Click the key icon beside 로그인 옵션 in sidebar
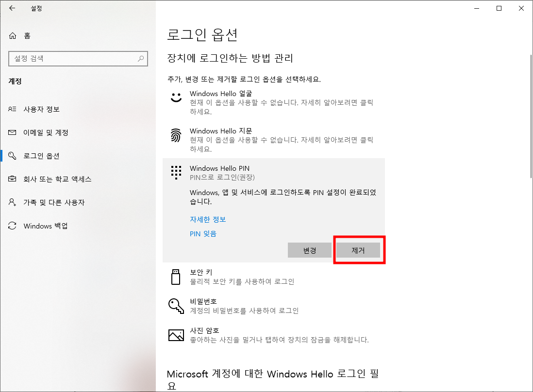533x392 pixels. point(12,156)
